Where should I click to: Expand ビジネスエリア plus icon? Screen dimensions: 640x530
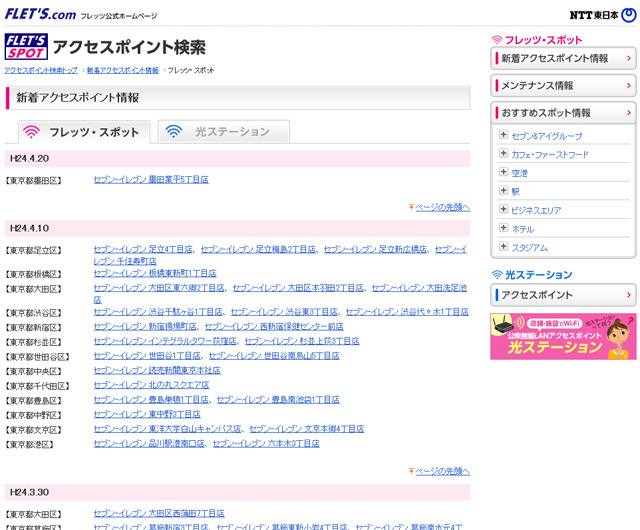[x=504, y=209]
